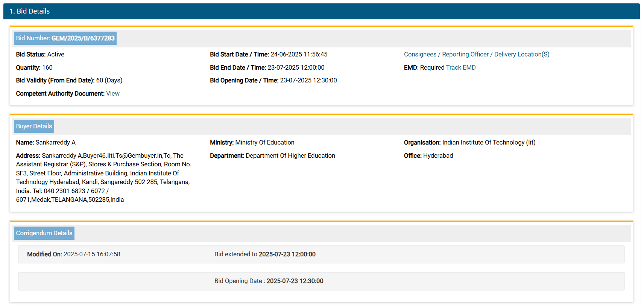The image size is (644, 306).
Task: Click the Bid Number GEM/2025/B/6377283 badge
Action: click(x=65, y=38)
